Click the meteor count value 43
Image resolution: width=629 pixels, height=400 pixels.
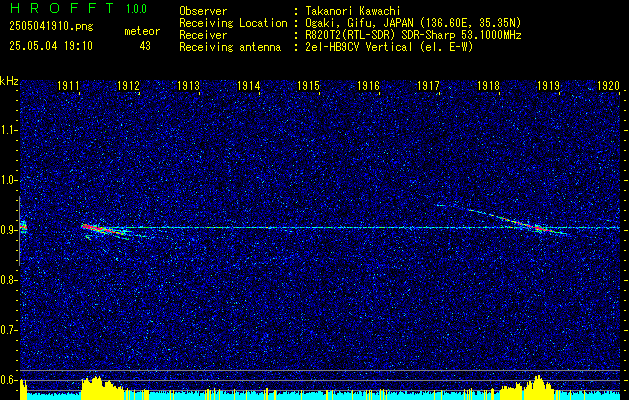coord(145,46)
